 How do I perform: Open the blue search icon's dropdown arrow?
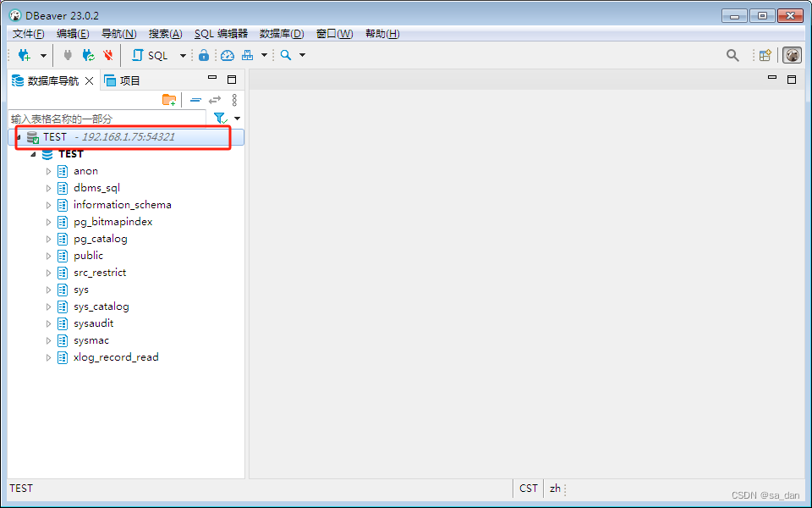point(303,55)
